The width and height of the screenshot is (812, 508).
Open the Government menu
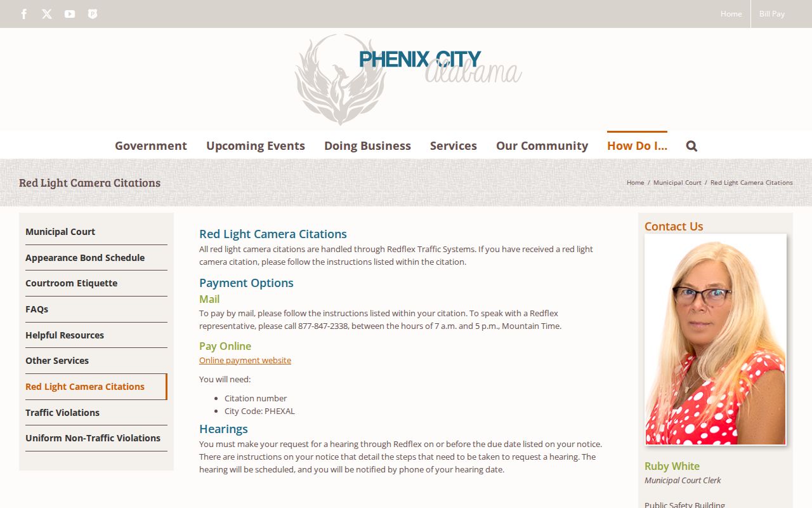click(151, 145)
